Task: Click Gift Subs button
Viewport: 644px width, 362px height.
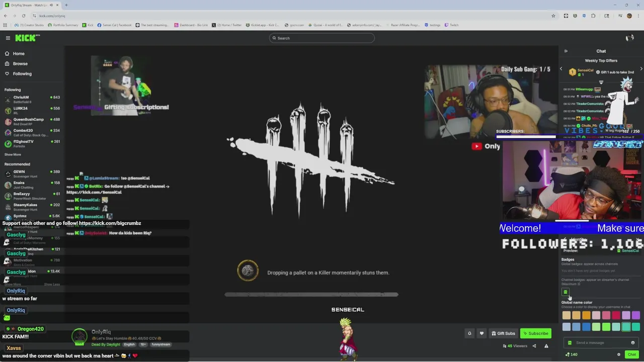Action: 503,333
